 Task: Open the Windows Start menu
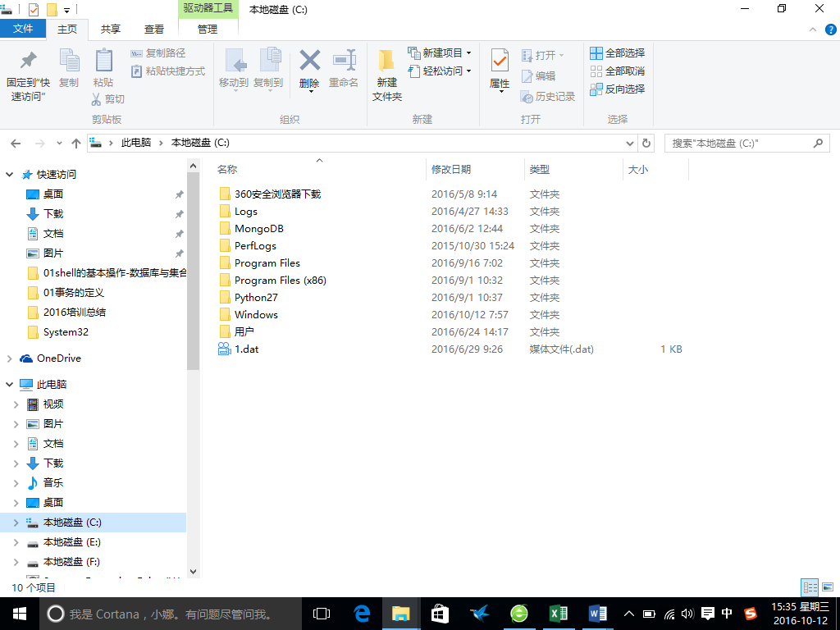[20, 614]
